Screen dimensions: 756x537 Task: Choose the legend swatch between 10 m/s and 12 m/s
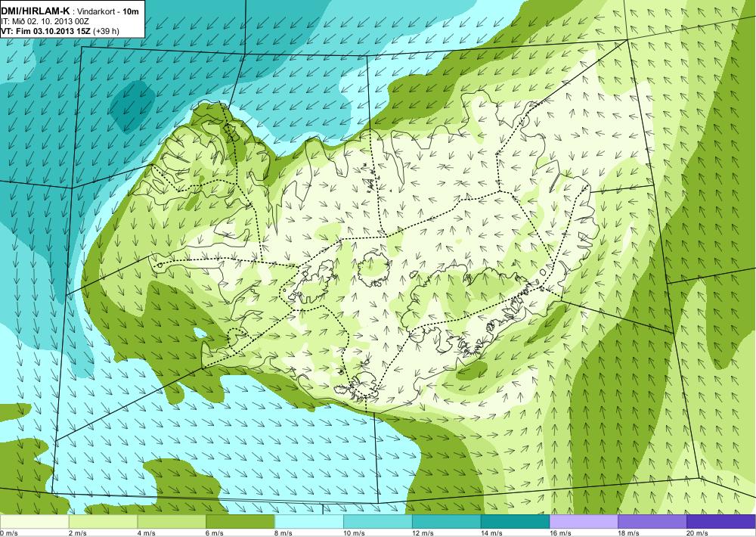(378, 522)
